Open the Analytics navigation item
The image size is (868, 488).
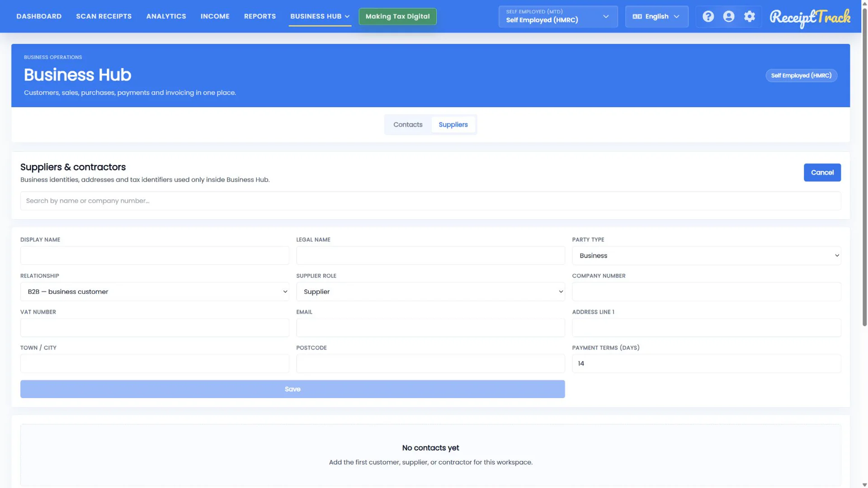coord(166,16)
